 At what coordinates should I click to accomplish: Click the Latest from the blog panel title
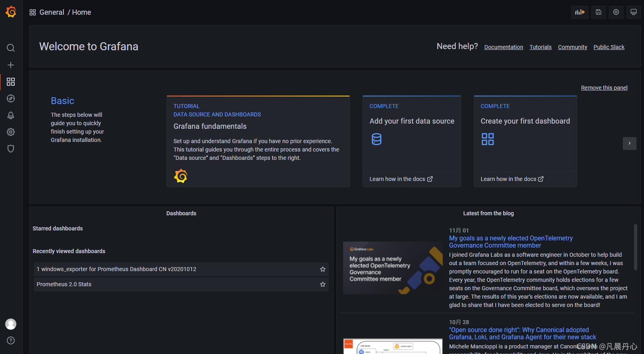pyautogui.click(x=488, y=214)
